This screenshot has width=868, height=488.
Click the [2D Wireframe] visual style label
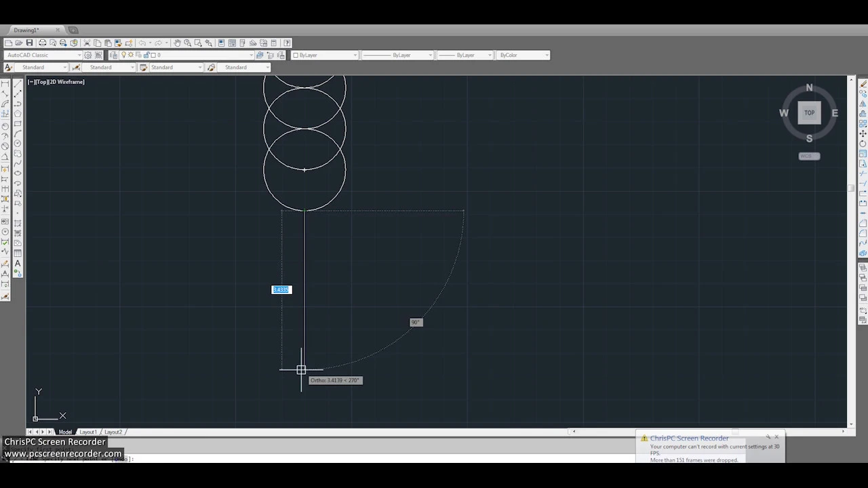(66, 82)
